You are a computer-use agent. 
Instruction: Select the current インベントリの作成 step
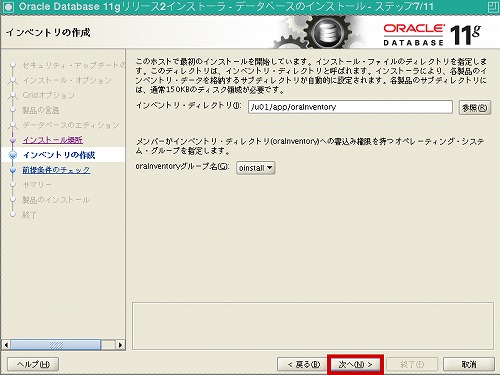tap(59, 155)
